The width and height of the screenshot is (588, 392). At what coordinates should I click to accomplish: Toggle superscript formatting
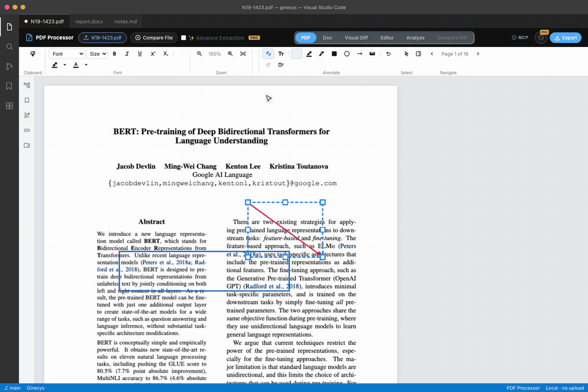pyautogui.click(x=153, y=54)
